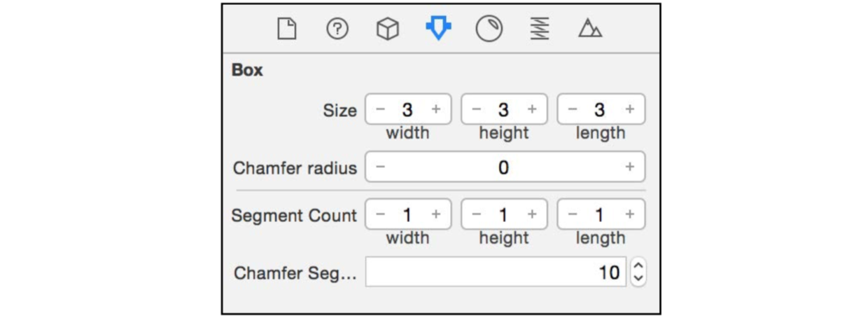
Task: Increase Segment Count width
Action: click(436, 214)
